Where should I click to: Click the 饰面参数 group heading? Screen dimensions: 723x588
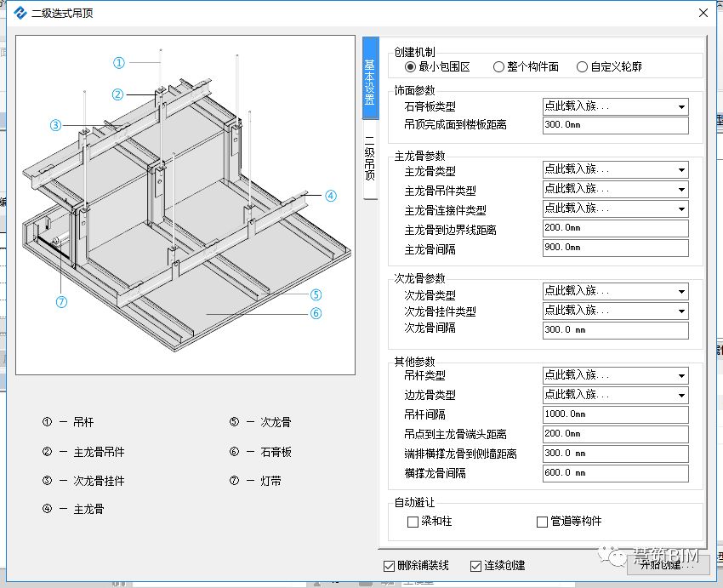(x=414, y=90)
